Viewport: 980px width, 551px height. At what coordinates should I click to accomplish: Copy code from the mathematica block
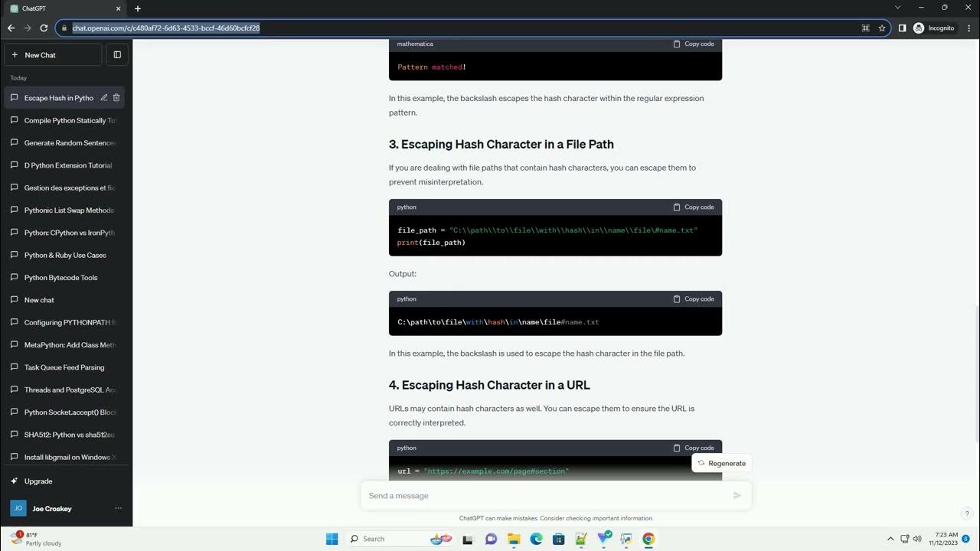point(694,44)
